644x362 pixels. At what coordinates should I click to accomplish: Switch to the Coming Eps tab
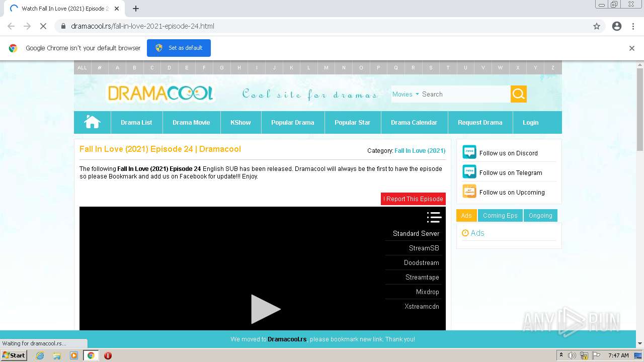pyautogui.click(x=500, y=215)
